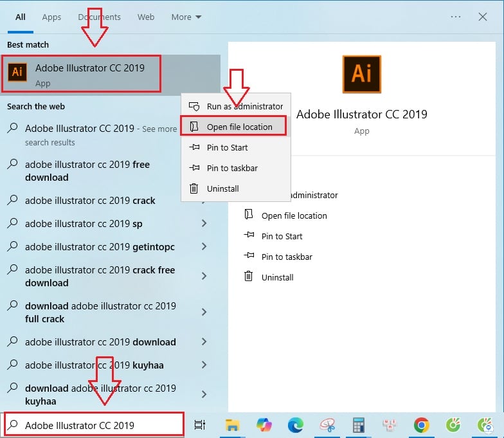504x438 pixels.
Task: Open the Cốc Cốc icon with chat badge
Action: pyautogui.click(x=485, y=425)
